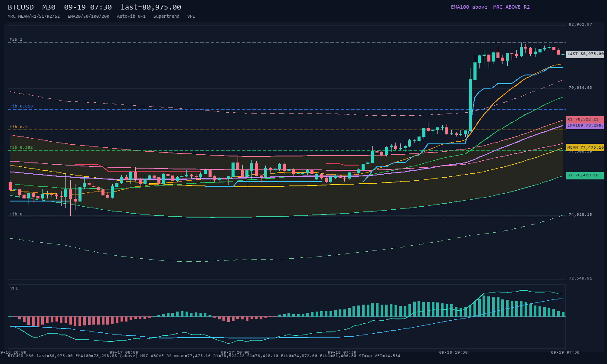Click the 09-19 07:30 time axis label
The image size is (607, 364).
click(x=565, y=352)
